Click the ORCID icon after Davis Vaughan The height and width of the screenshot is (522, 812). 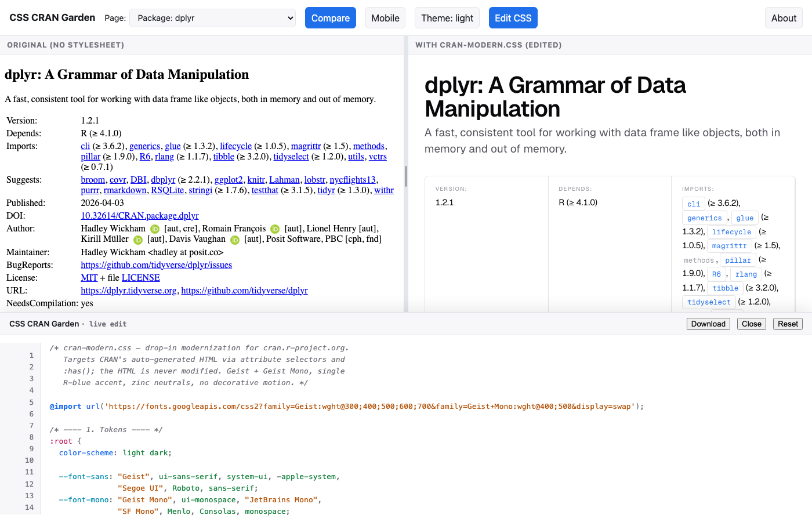click(235, 240)
